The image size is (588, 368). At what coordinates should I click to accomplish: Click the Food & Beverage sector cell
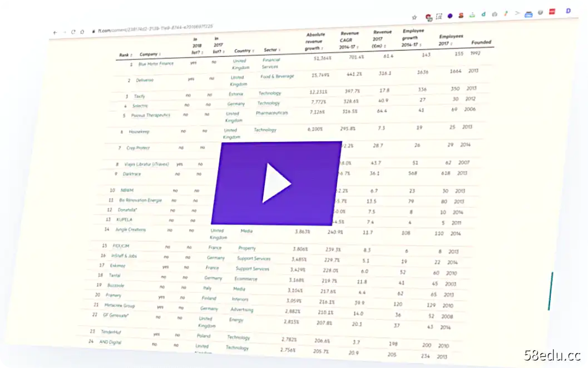click(277, 77)
